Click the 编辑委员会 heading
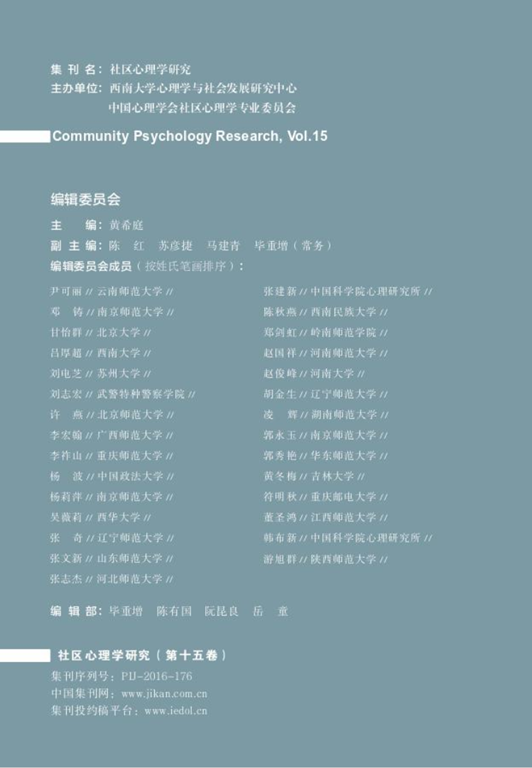532x768 pixels. (x=85, y=199)
